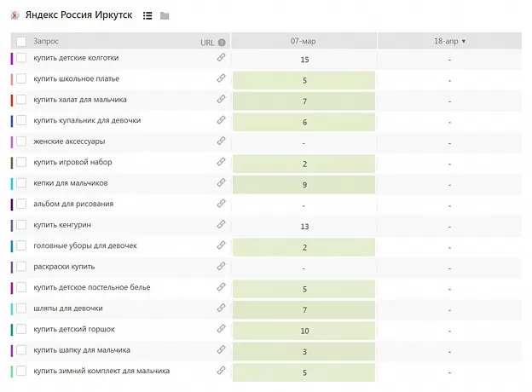Click link icon for альбом для рисования
532x392 pixels.
[x=221, y=205]
